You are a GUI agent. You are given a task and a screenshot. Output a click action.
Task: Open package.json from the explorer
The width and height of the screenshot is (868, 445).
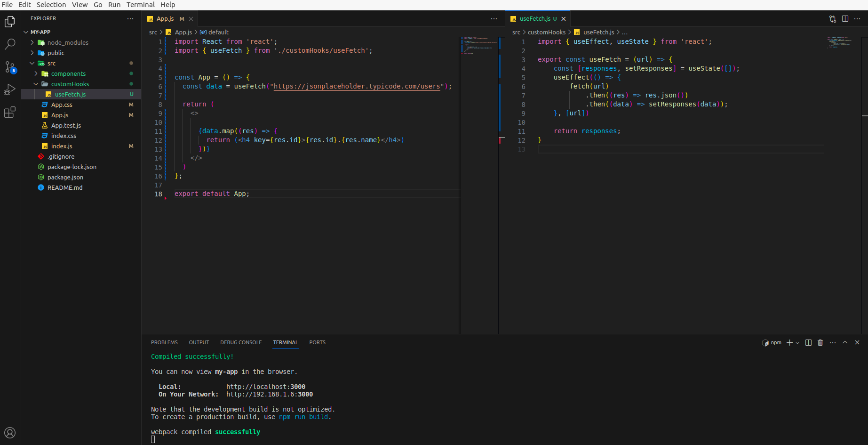pyautogui.click(x=65, y=177)
